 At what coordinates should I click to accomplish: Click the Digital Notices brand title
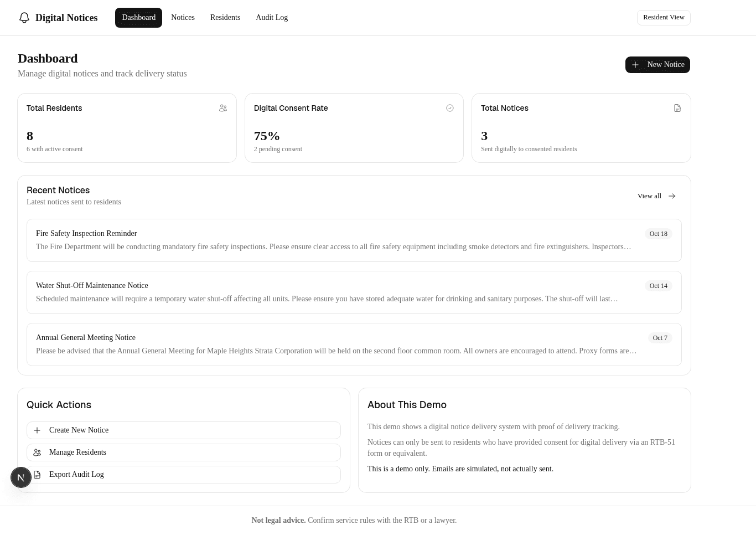click(66, 18)
